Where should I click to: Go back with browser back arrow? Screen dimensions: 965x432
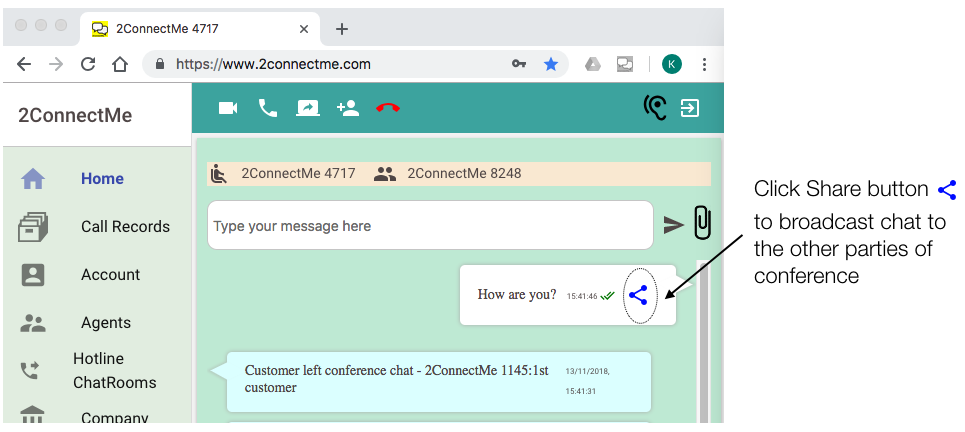pyautogui.click(x=23, y=64)
